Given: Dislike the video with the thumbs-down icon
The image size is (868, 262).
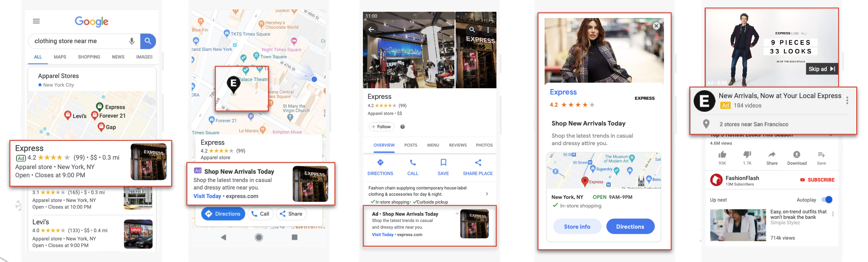Looking at the screenshot, I should coord(747,155).
